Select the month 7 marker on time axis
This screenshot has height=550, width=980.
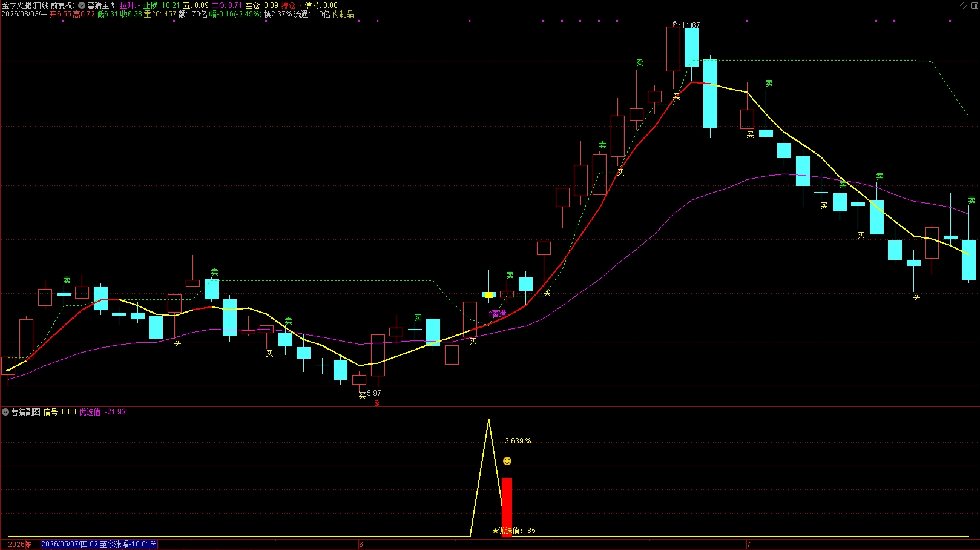point(749,545)
